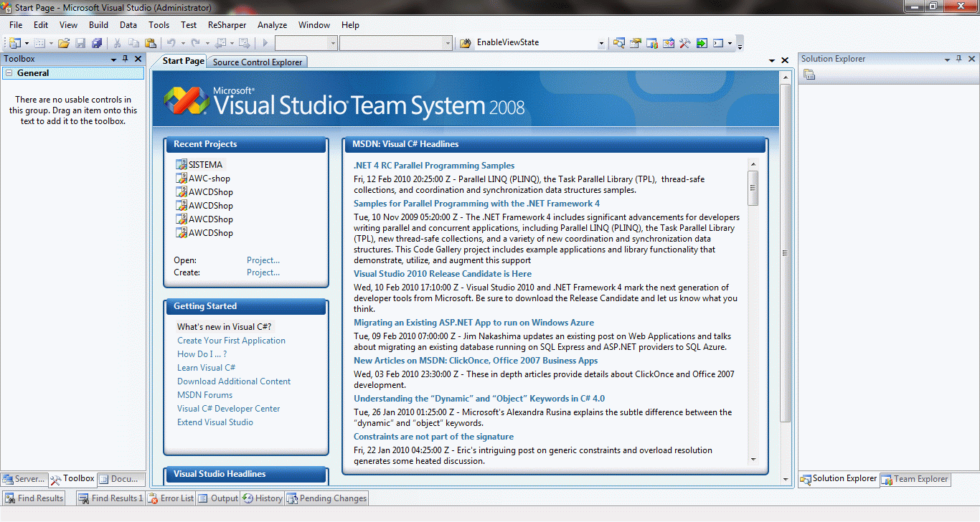Click the MSDN headlines vertical scrollbar thumb
Viewport: 980px width, 522px height.
753,188
